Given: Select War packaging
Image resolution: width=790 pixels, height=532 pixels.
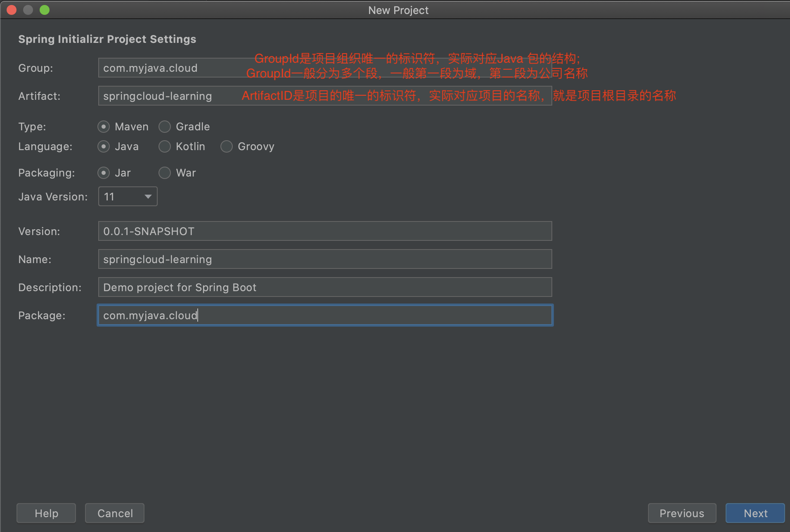Looking at the screenshot, I should point(165,173).
